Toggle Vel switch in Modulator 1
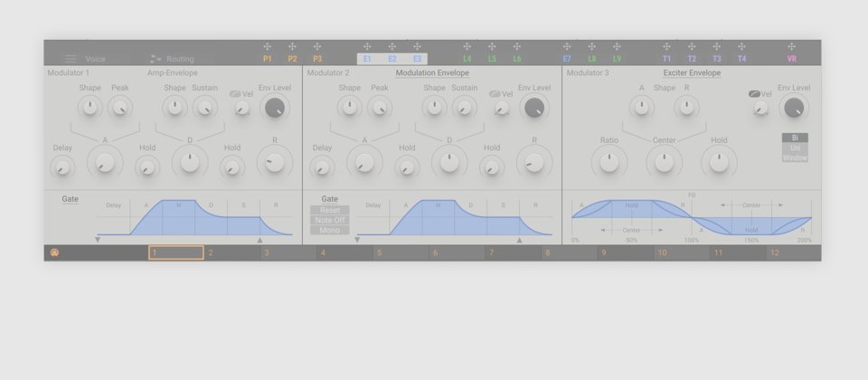 coord(234,93)
